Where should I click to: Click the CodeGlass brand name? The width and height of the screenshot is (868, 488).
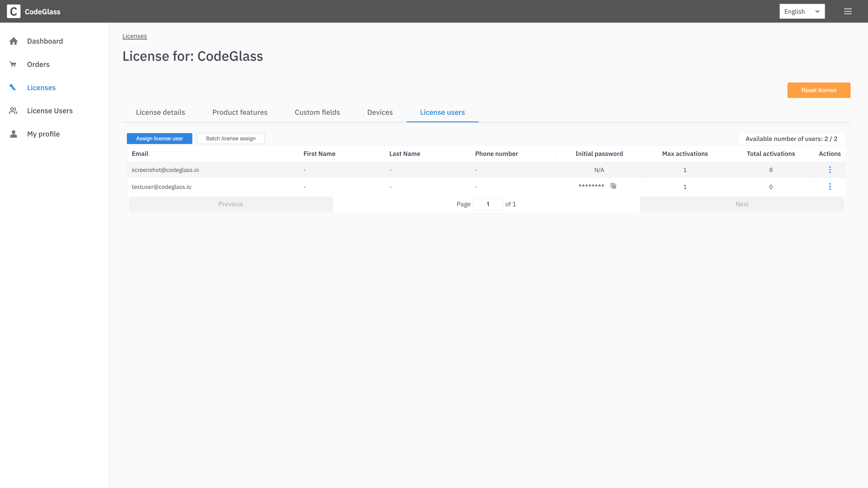[x=43, y=12]
